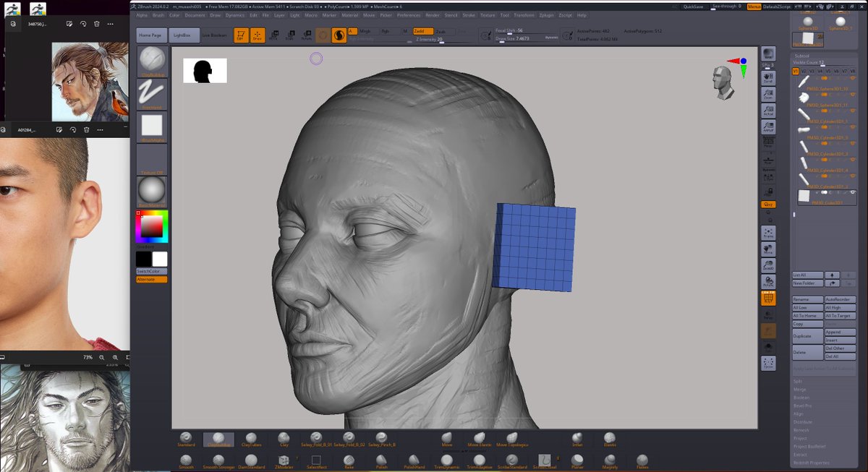868x472 pixels.
Task: Select the Move Topological brush
Action: pyautogui.click(x=512, y=439)
